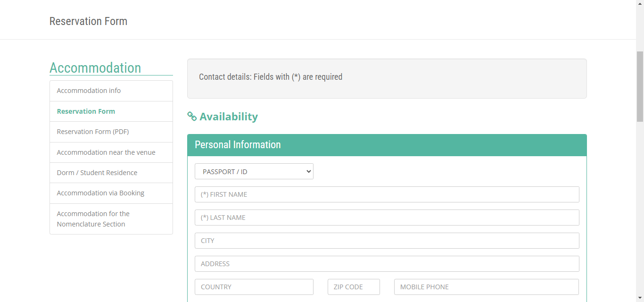Click into the Last Name field
Image resolution: width=644 pixels, height=302 pixels.
click(x=387, y=218)
